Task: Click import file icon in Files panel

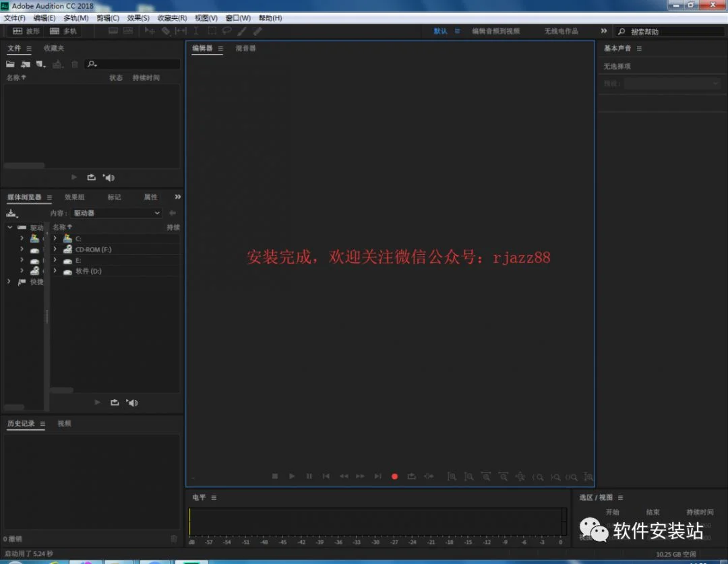Action: point(26,64)
